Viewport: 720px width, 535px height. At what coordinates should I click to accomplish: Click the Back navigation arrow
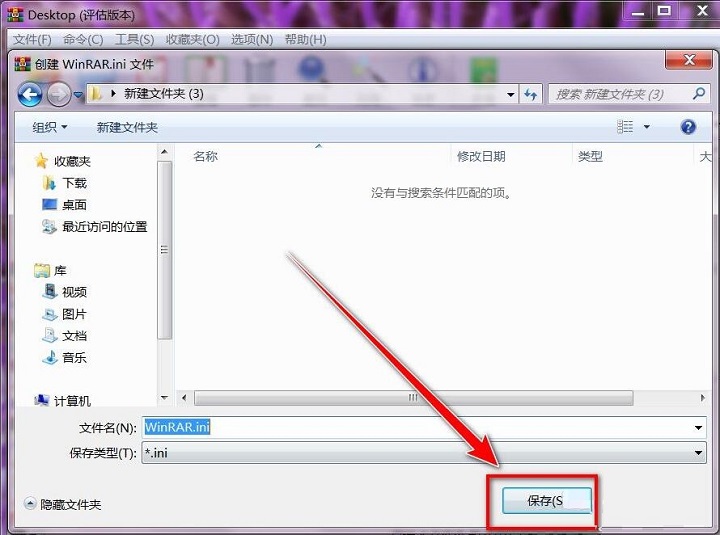30,95
